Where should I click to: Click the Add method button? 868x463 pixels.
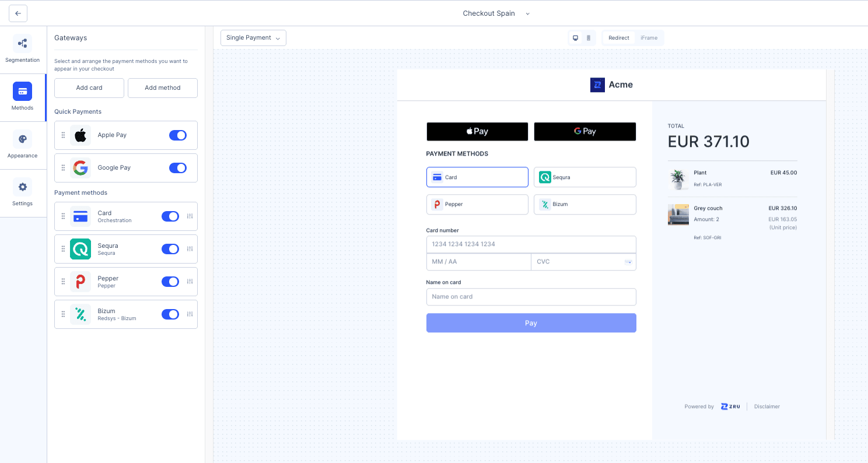pos(162,87)
